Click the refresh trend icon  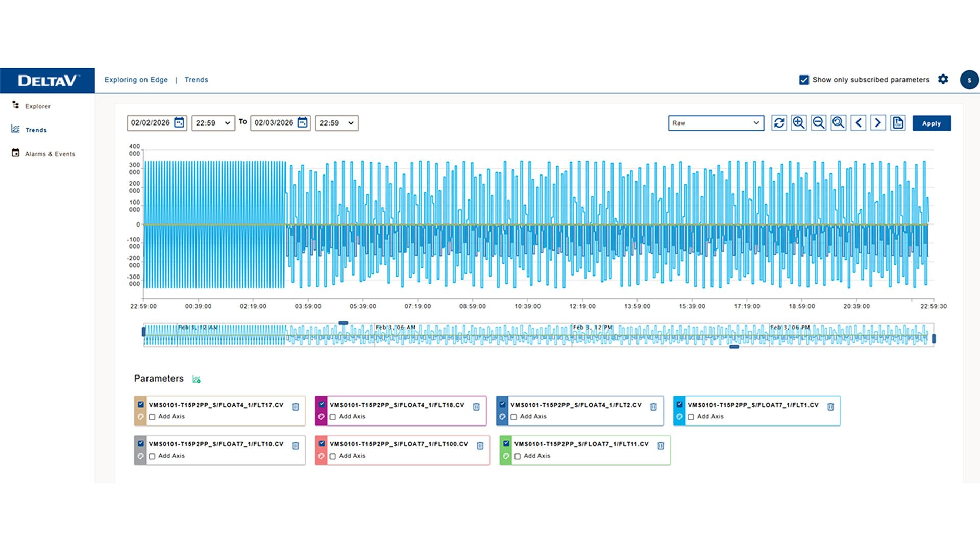[779, 123]
